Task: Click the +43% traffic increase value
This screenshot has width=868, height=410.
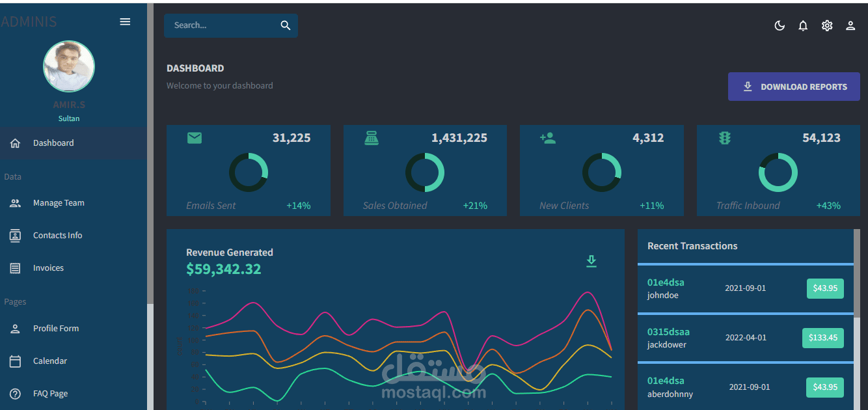Action: click(828, 206)
